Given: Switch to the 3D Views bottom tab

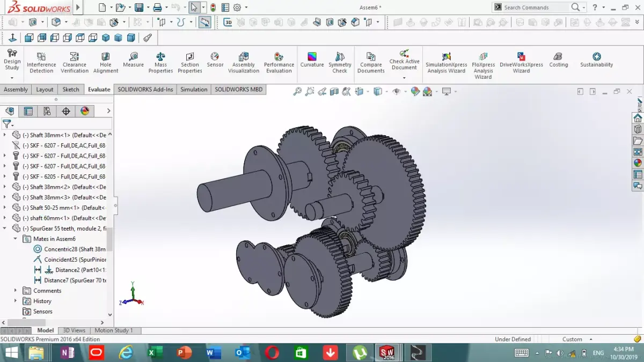Looking at the screenshot, I should (x=74, y=330).
